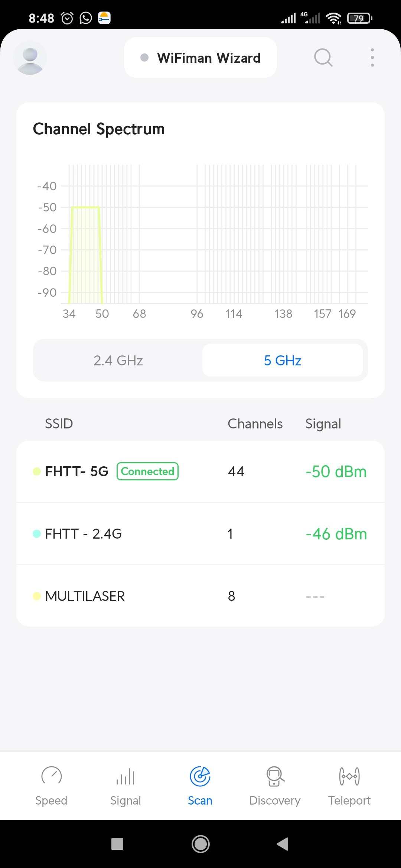The height and width of the screenshot is (868, 401).
Task: Tap the Speed gauge icon
Action: click(51, 776)
